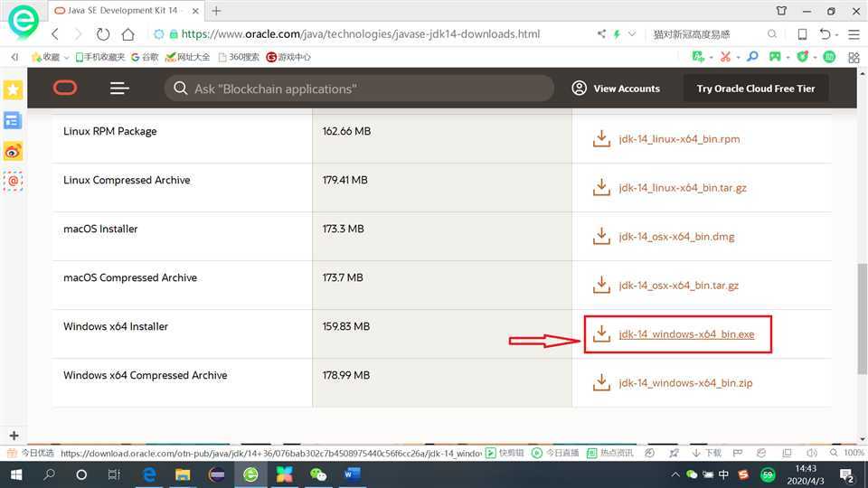Click the search magnifier in Oracle search bar
The width and height of the screenshot is (868, 488).
(181, 89)
